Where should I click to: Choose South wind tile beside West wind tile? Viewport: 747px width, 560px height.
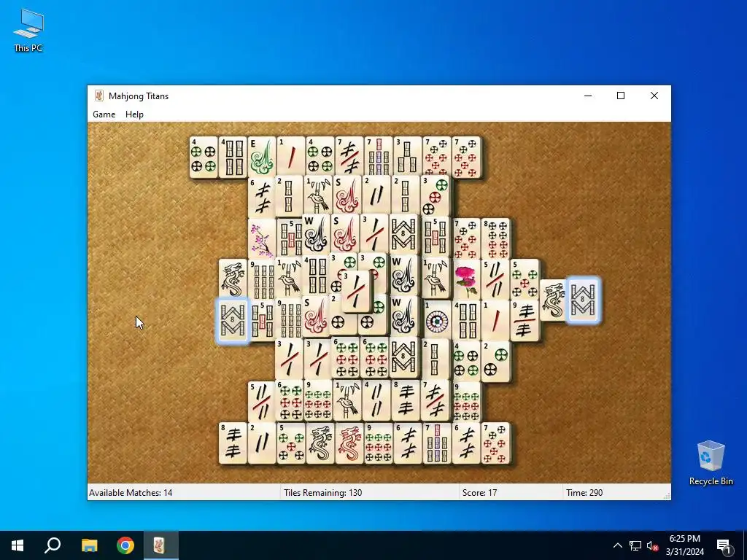point(347,235)
